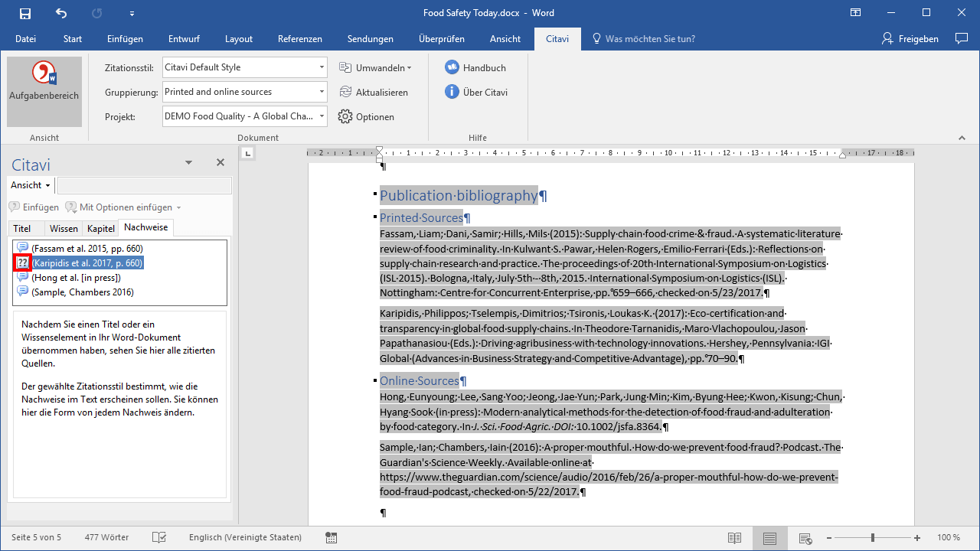The height and width of the screenshot is (551, 980).
Task: Switch to the Kapitel tab
Action: point(101,228)
